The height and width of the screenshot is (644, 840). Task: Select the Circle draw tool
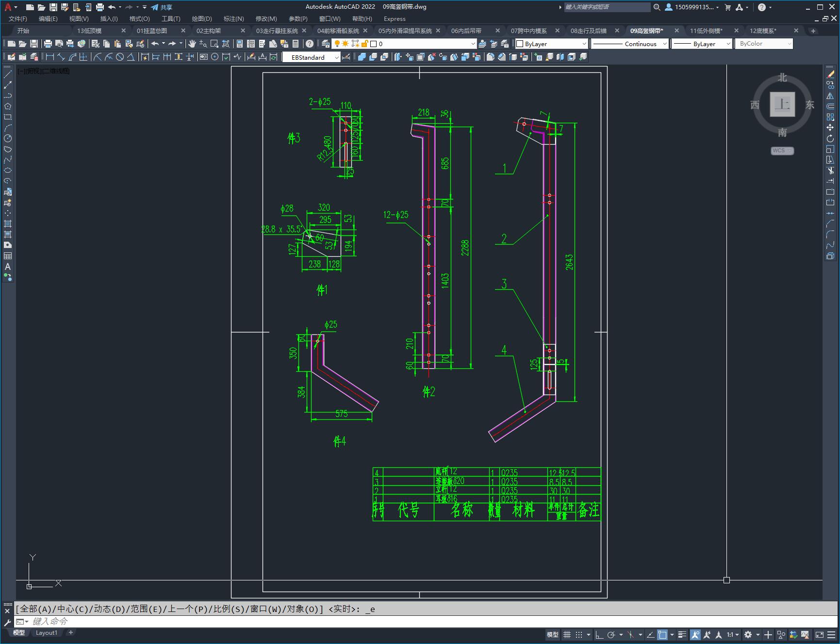click(x=8, y=138)
